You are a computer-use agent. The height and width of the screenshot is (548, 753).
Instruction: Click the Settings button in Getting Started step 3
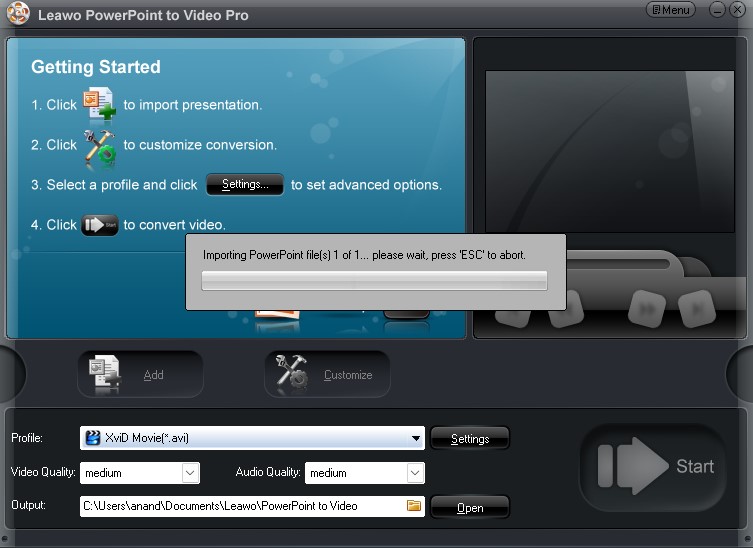(x=245, y=185)
